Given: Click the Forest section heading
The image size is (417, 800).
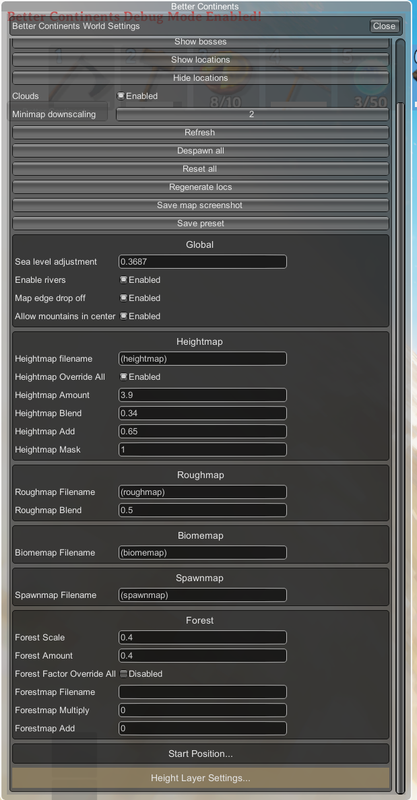Looking at the screenshot, I should [200, 620].
